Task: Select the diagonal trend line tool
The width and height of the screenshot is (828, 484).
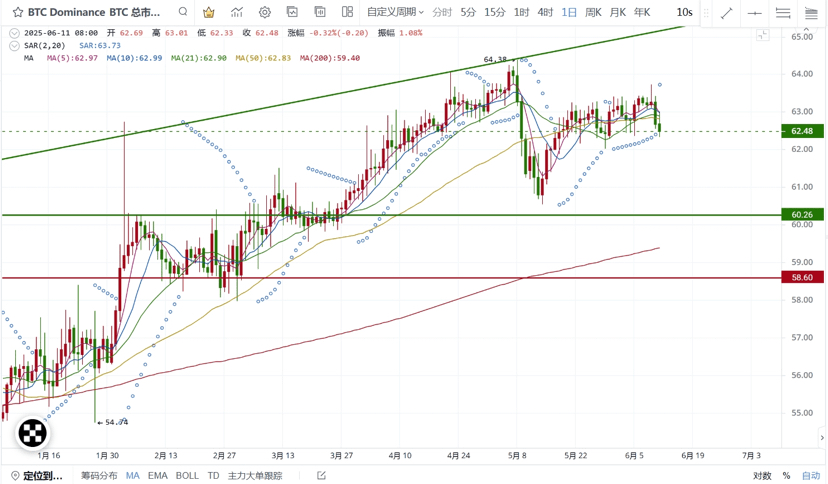Action: (x=727, y=13)
